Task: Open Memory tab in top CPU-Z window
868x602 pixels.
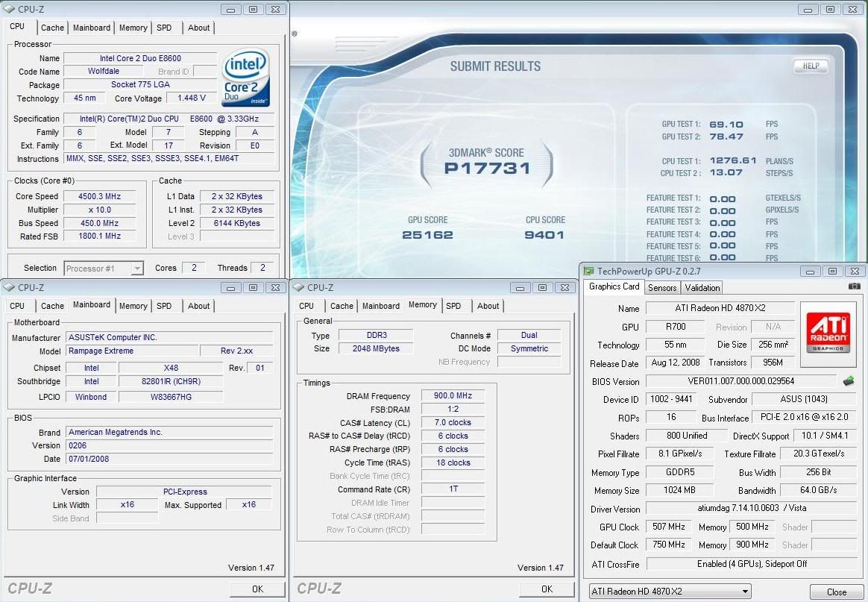Action: click(x=133, y=28)
